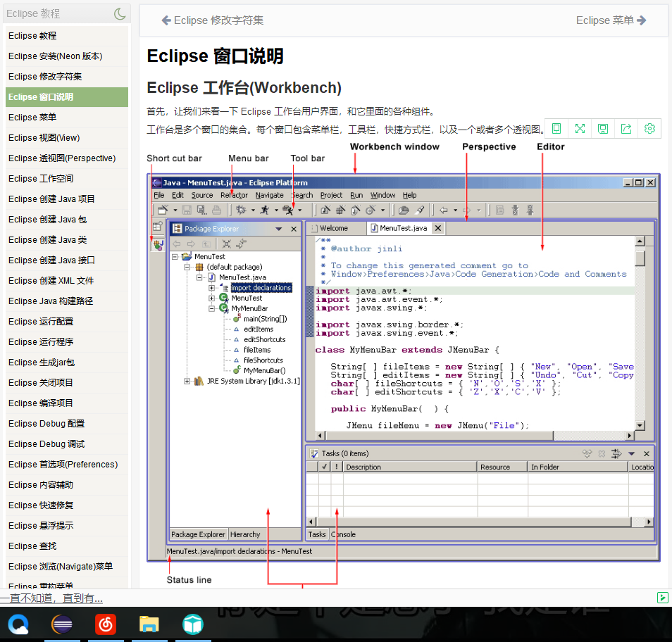Viewport: 672px width, 642px height.
Task: Click Project menu in the Eclipse screenshot
Action: (x=331, y=195)
